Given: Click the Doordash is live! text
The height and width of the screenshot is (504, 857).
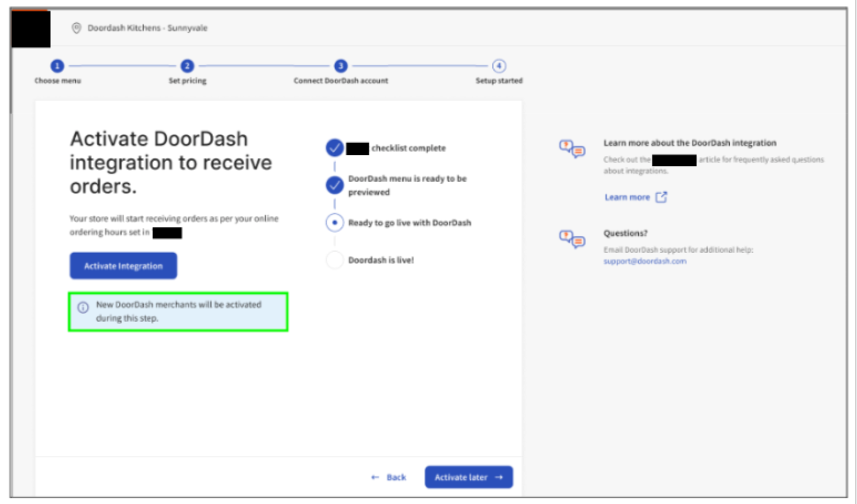Looking at the screenshot, I should click(x=381, y=260).
